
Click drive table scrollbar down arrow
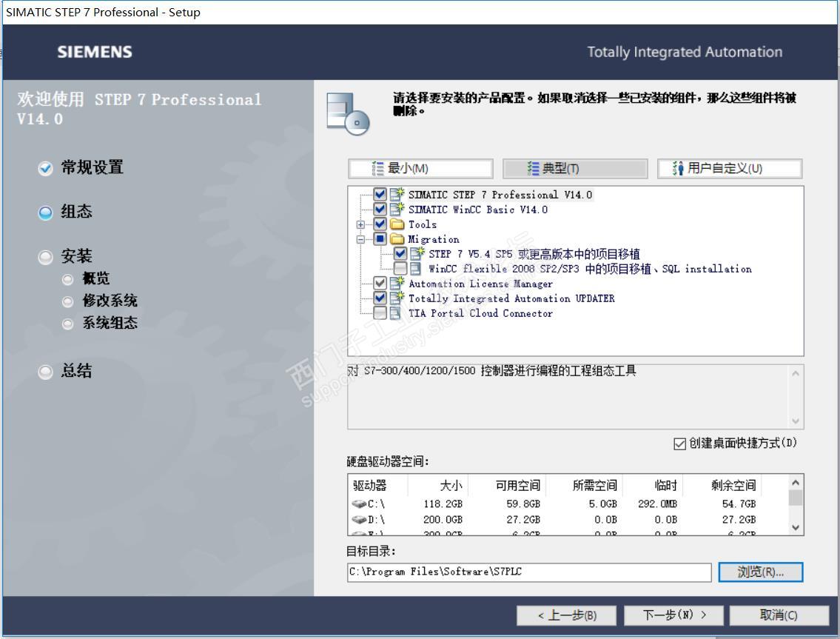[796, 527]
